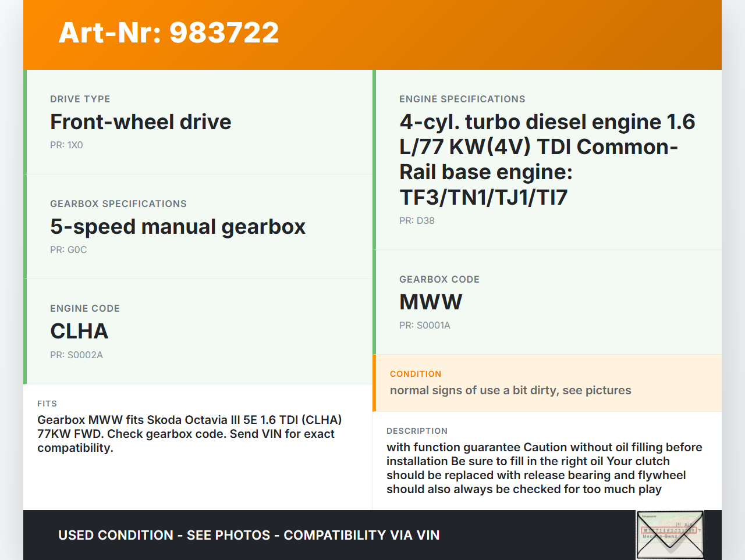Click the DESCRIPTION function guarantee paragraph

[x=544, y=468]
